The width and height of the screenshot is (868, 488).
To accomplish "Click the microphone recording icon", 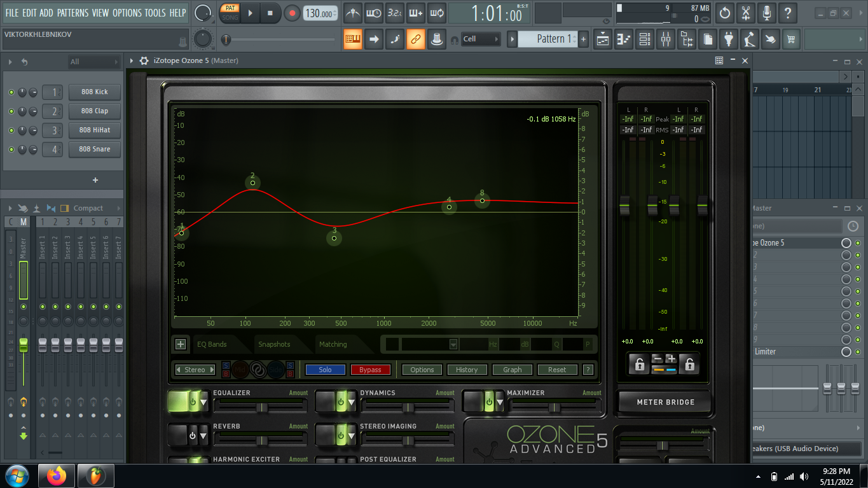I will [767, 13].
